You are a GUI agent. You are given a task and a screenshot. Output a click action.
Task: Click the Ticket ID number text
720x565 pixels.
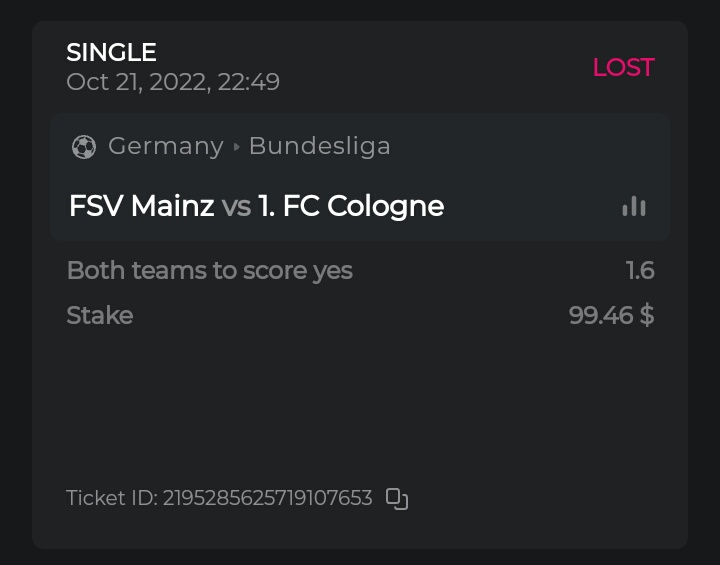tap(268, 498)
